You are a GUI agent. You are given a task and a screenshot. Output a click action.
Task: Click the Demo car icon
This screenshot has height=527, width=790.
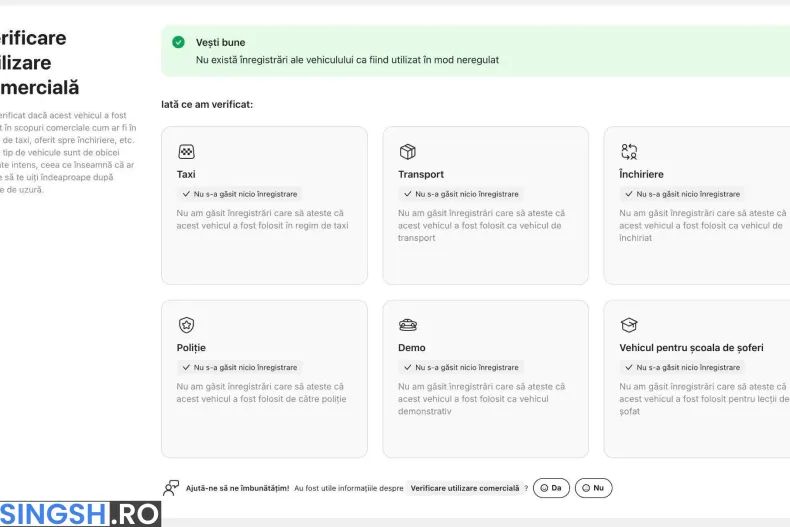[408, 325]
